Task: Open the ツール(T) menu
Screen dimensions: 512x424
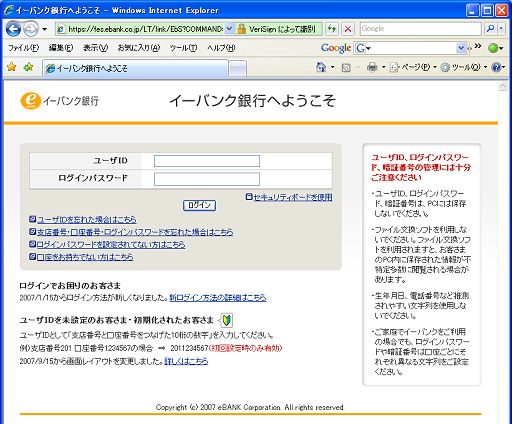Action: coord(183,48)
